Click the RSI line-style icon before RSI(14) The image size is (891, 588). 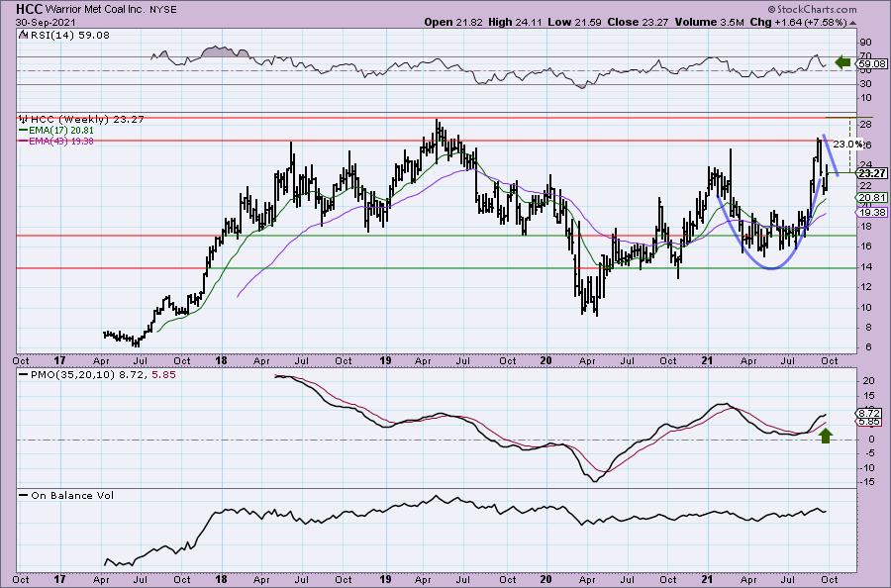(x=23, y=35)
